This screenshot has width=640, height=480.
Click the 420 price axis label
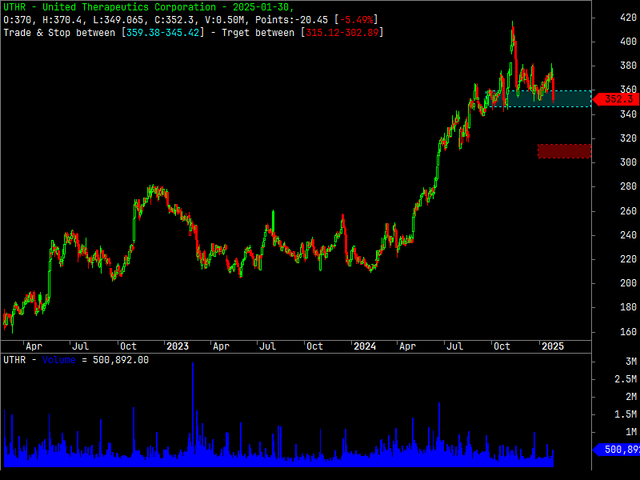(x=628, y=18)
